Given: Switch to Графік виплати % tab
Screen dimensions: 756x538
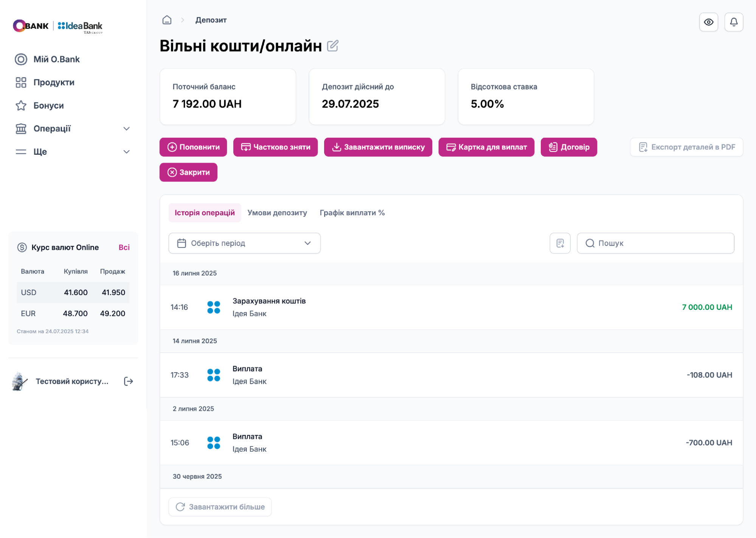Looking at the screenshot, I should click(x=352, y=213).
